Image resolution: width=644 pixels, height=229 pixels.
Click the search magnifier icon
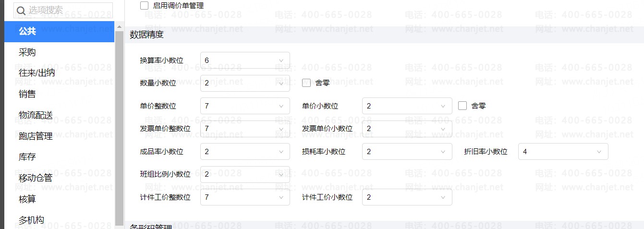click(x=21, y=10)
